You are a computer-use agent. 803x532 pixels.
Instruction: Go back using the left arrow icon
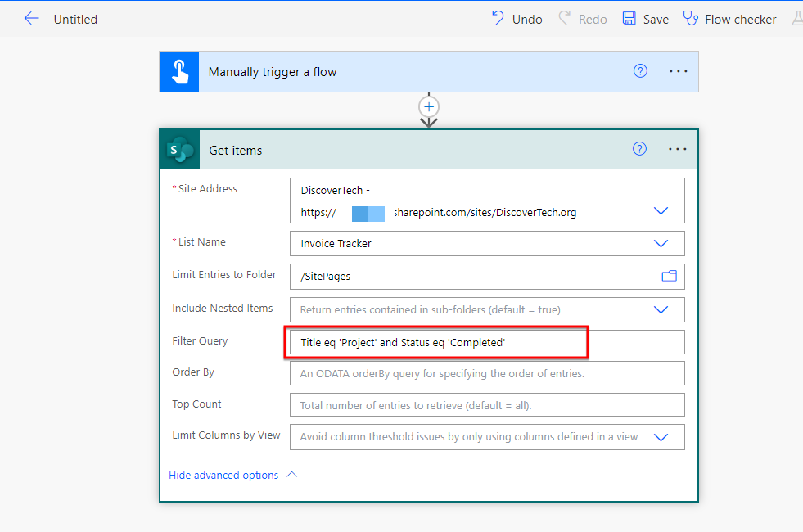coord(31,19)
